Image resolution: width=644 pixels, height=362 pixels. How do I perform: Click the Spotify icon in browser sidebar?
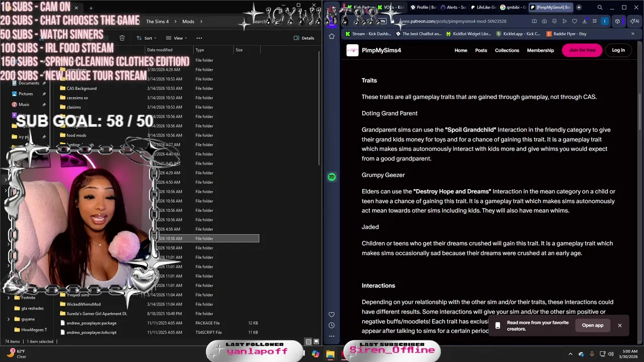click(x=332, y=177)
